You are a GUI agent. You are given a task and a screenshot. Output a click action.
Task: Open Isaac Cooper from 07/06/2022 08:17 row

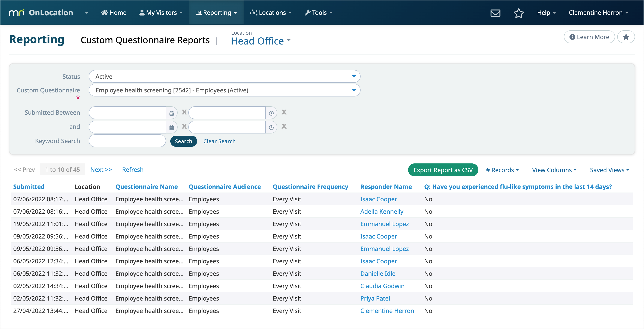379,199
